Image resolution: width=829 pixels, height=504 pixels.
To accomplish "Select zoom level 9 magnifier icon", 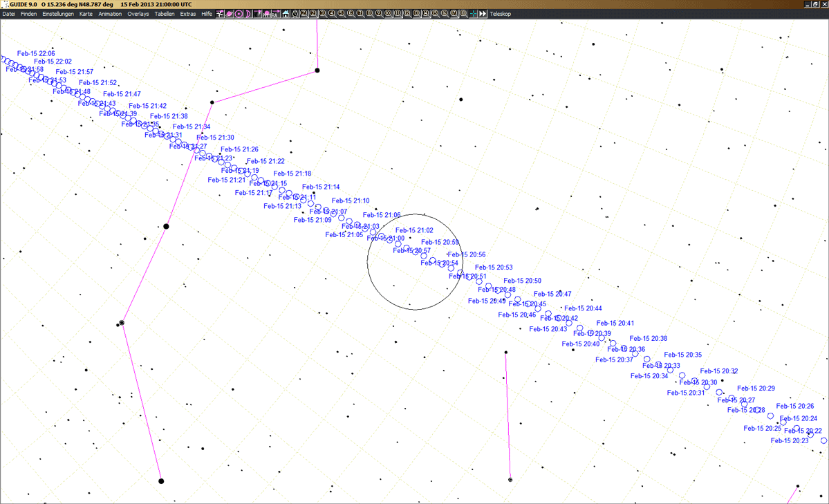I will (379, 14).
